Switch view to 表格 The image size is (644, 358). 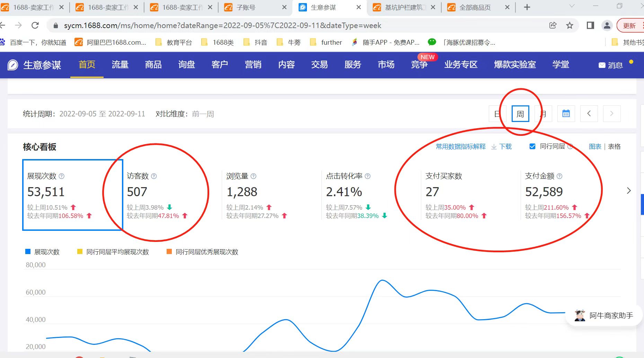click(x=614, y=147)
